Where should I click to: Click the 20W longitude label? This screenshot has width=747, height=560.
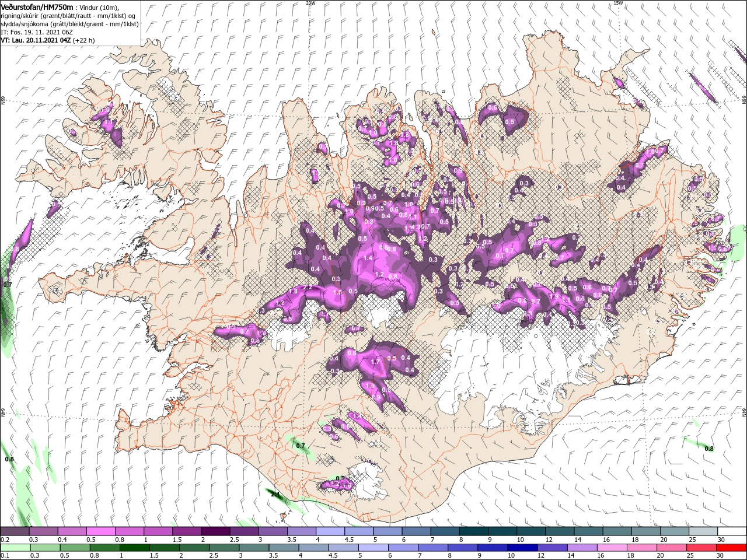(x=310, y=3)
